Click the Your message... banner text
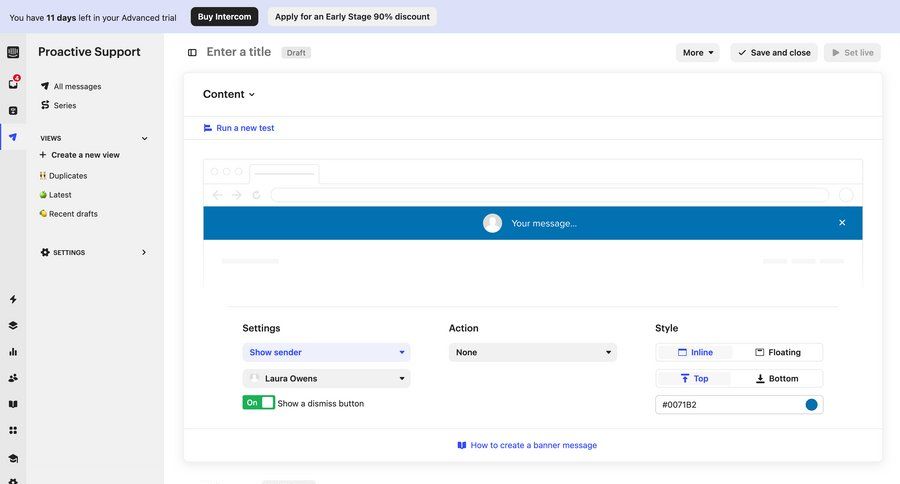900x484 pixels. [544, 223]
